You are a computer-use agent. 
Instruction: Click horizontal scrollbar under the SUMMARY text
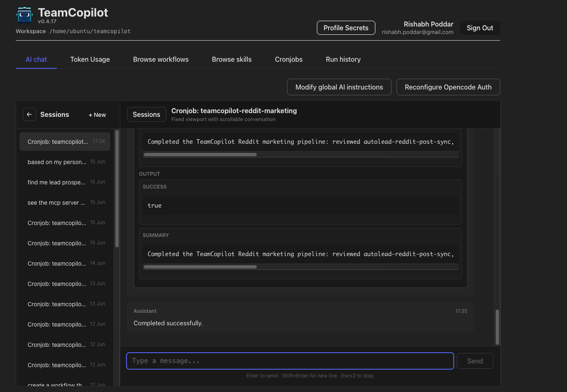200,267
